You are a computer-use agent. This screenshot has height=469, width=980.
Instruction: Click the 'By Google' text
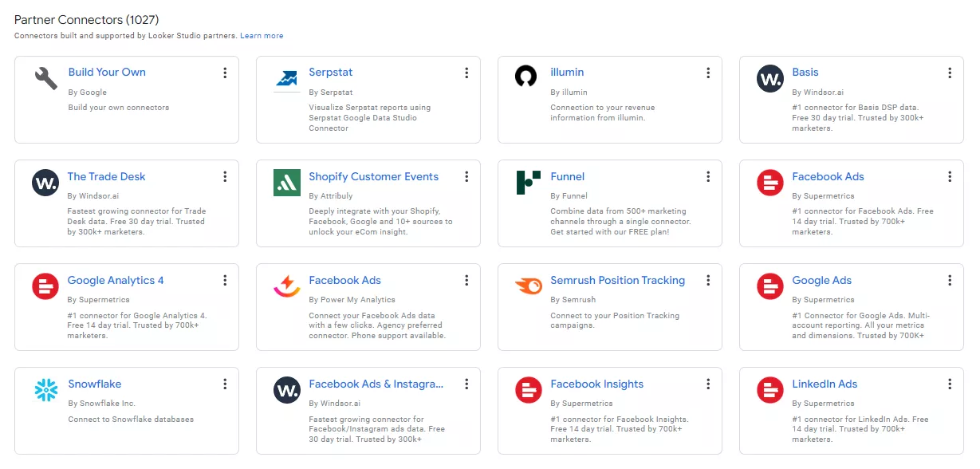88,93
